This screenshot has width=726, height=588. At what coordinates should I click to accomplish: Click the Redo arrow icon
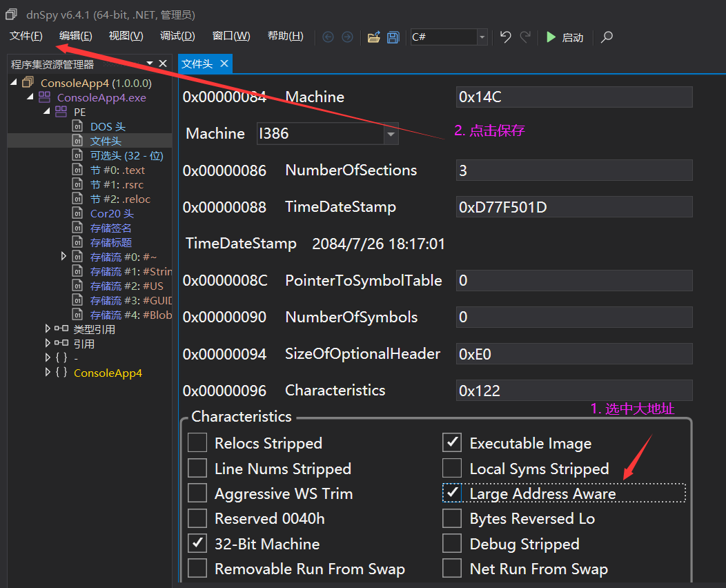(525, 37)
